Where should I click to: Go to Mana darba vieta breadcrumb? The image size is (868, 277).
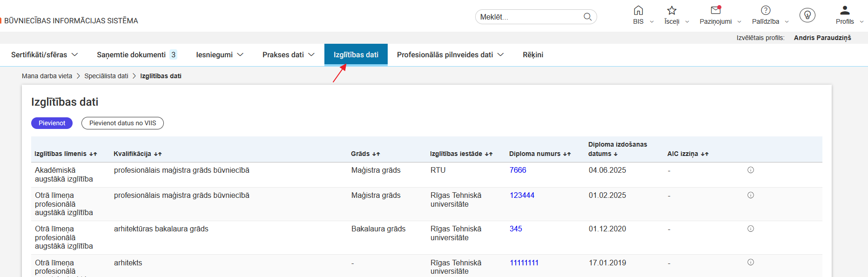tap(47, 76)
